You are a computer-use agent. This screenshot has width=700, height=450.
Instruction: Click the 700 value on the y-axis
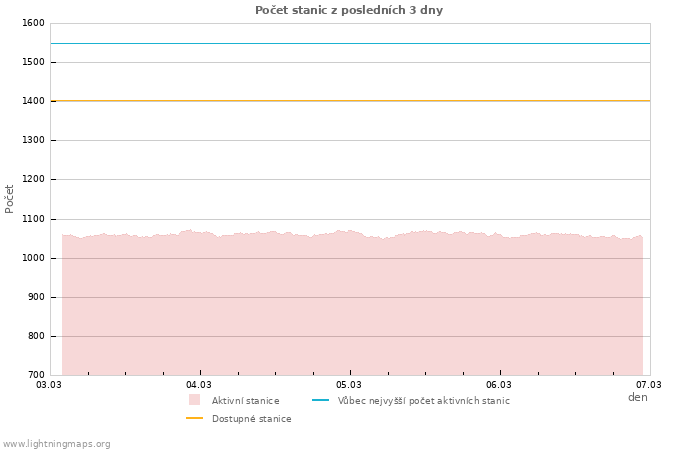pyautogui.click(x=36, y=375)
